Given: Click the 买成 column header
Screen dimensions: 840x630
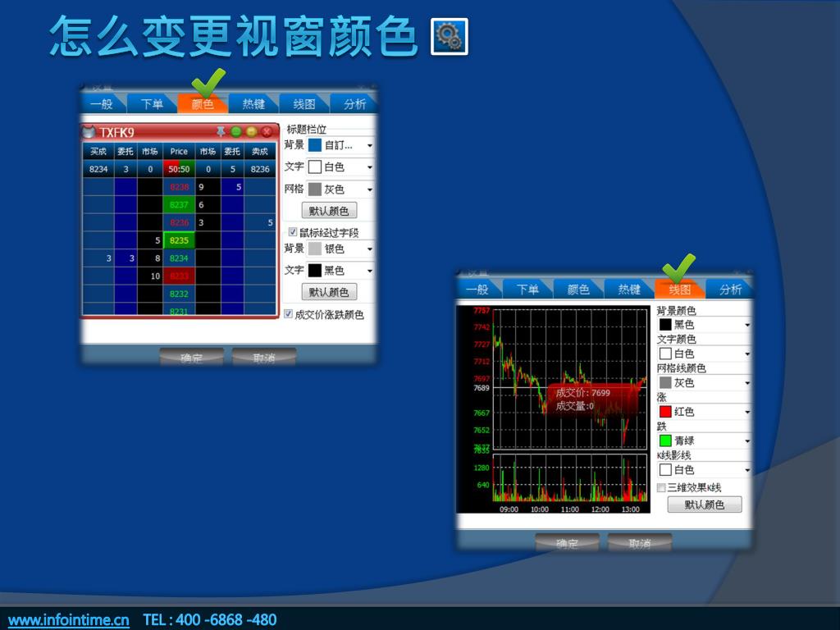Looking at the screenshot, I should [x=98, y=152].
